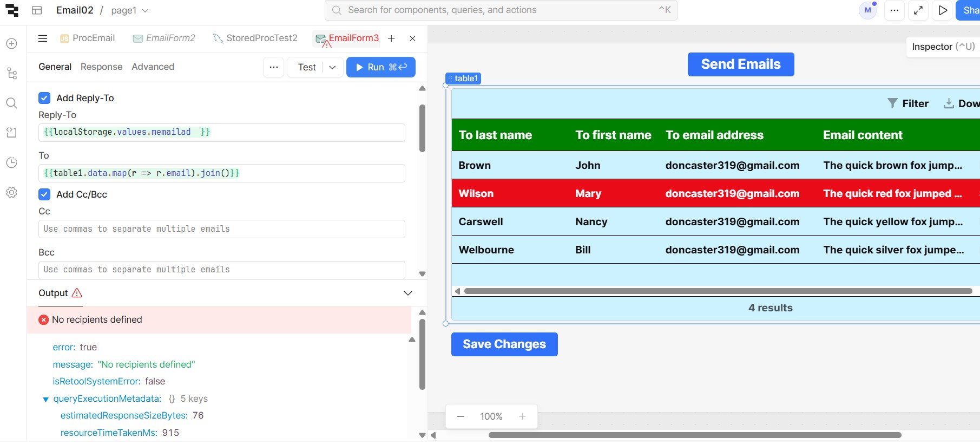Click the table Filter funnel icon
Image resolution: width=980 pixels, height=444 pixels.
(892, 103)
